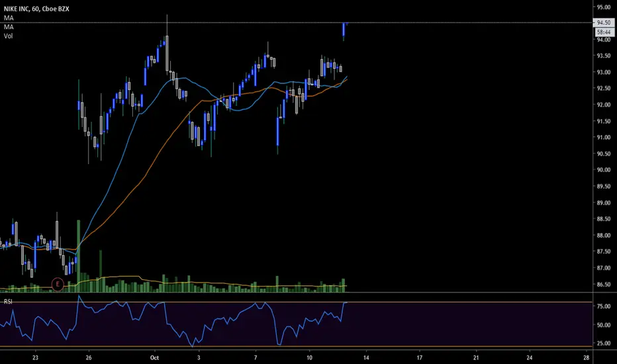Screen dimensions: 617x364
Task: Click the date label 7 on time axis
Action: 256,357
